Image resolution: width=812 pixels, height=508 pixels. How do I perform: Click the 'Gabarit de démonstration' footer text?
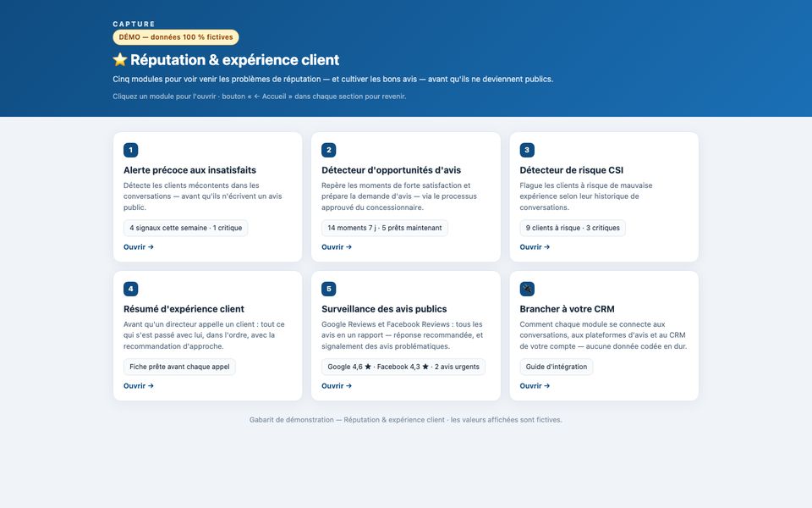(x=405, y=420)
